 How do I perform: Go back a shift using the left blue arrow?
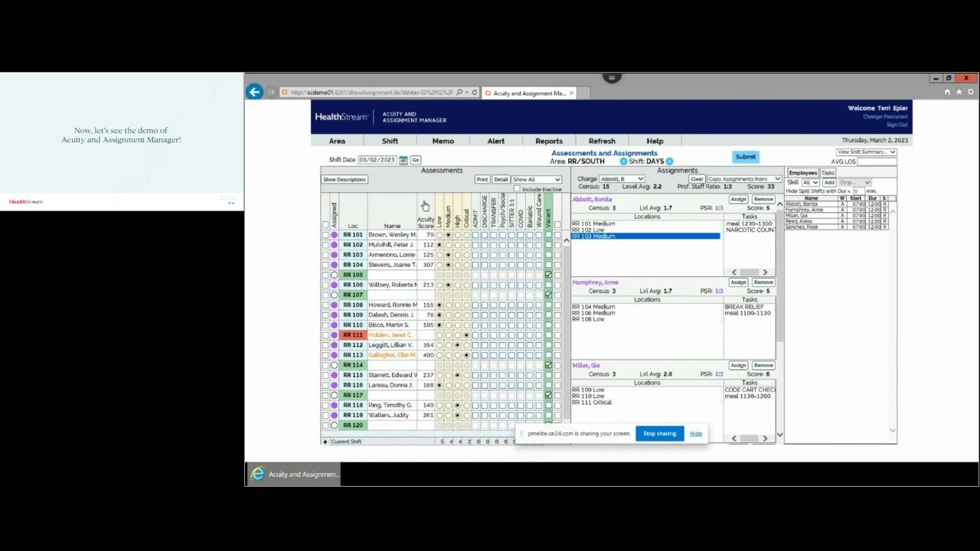[x=623, y=161]
